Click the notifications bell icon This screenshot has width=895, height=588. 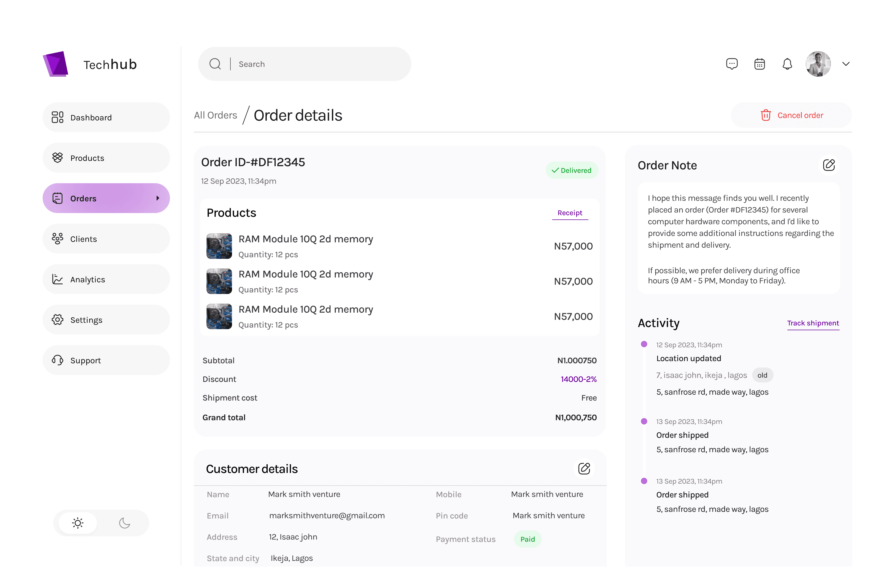point(787,64)
